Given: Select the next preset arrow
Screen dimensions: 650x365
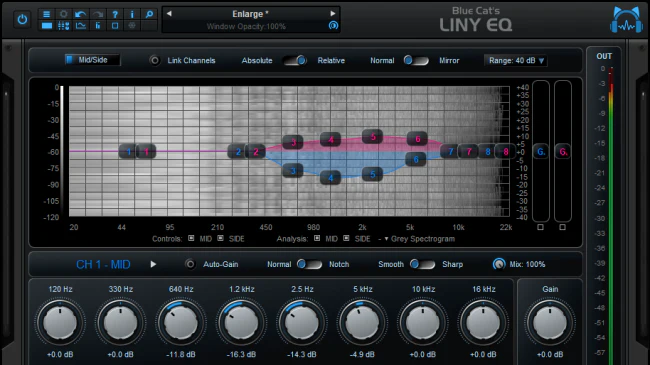Looking at the screenshot, I should click(332, 13).
